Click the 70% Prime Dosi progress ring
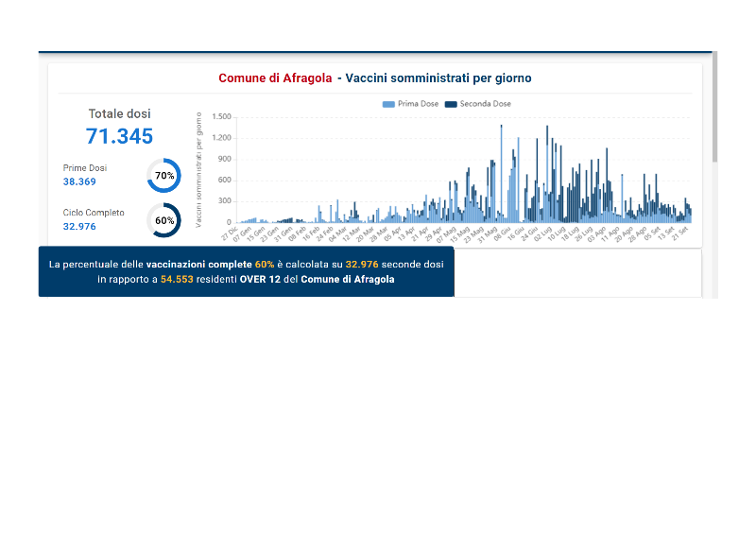Screen dimensions: 756x535 tap(163, 176)
